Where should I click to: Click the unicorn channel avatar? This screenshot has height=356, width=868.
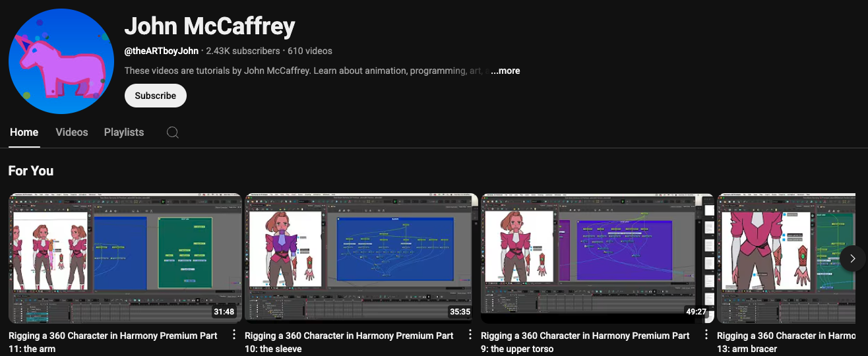(x=61, y=61)
